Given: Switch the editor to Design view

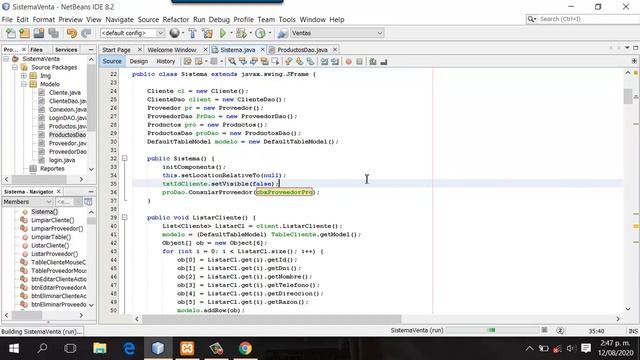Looking at the screenshot, I should point(139,61).
